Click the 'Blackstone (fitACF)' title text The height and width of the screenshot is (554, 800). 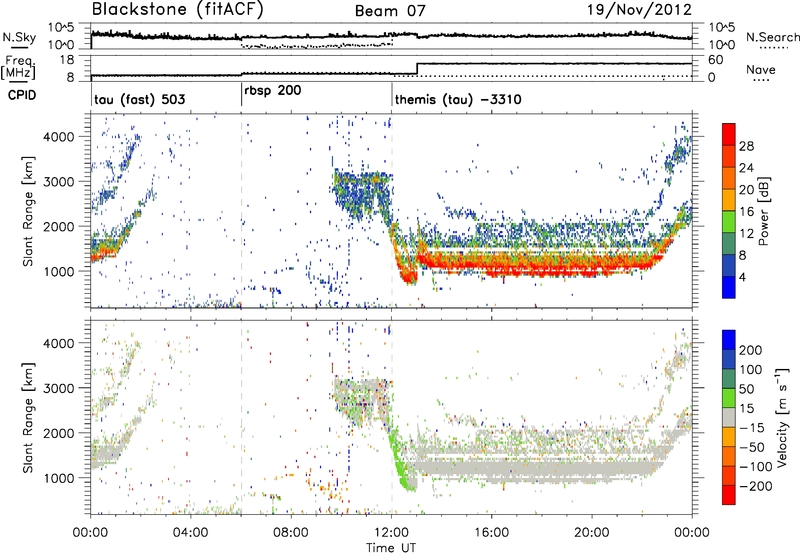[x=178, y=10]
